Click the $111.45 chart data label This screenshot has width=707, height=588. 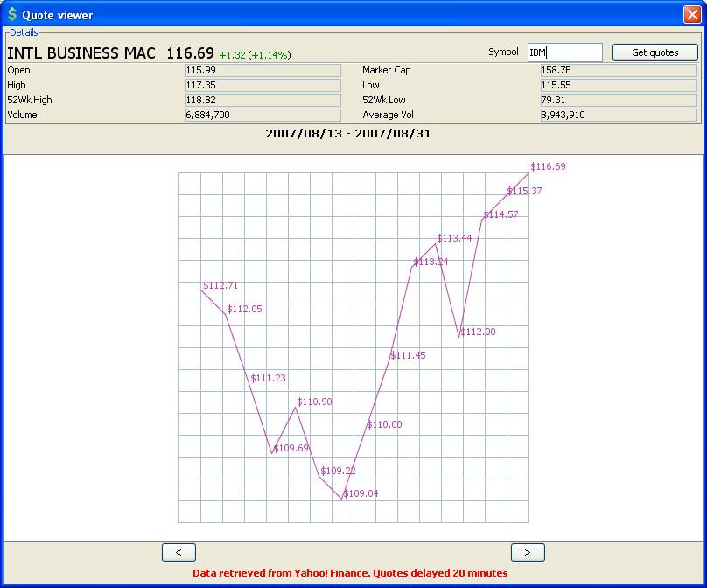point(408,355)
